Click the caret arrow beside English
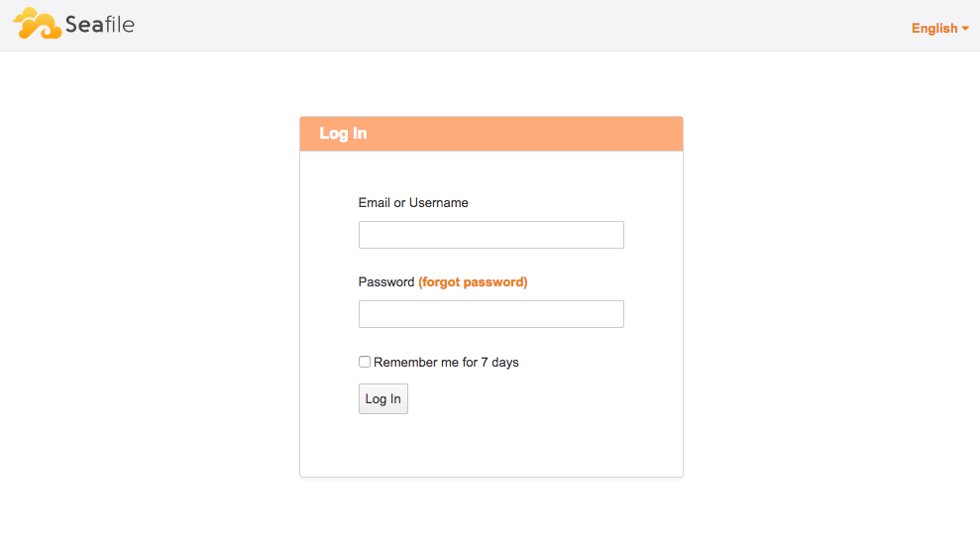980x546 pixels. 966,29
